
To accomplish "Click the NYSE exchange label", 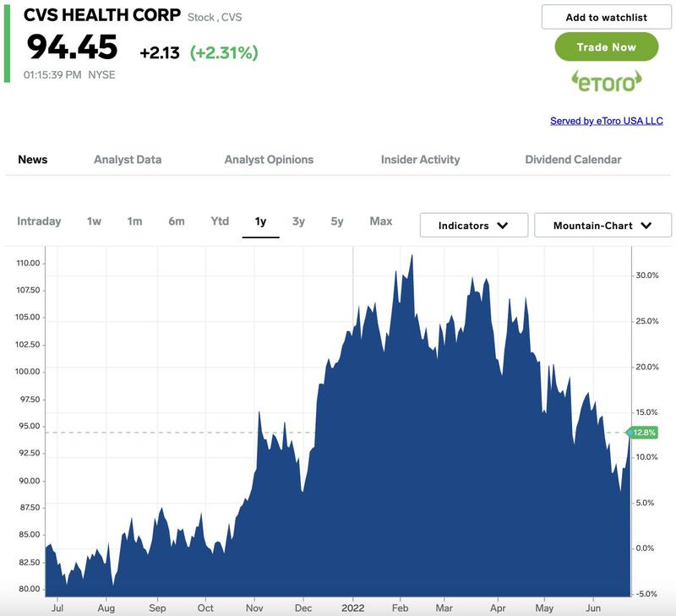I will (x=101, y=75).
